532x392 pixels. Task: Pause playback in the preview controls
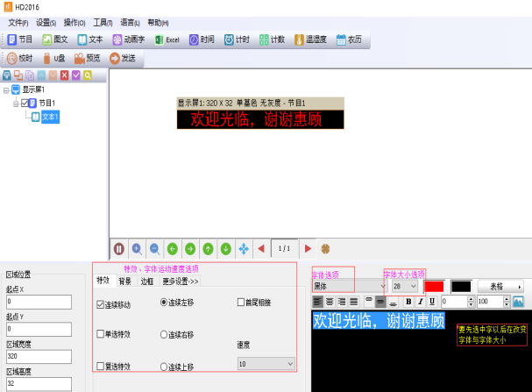[x=120, y=248]
